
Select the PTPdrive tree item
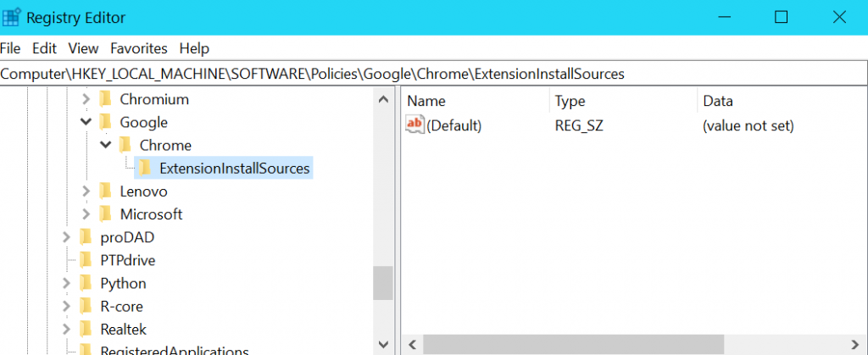coord(128,260)
